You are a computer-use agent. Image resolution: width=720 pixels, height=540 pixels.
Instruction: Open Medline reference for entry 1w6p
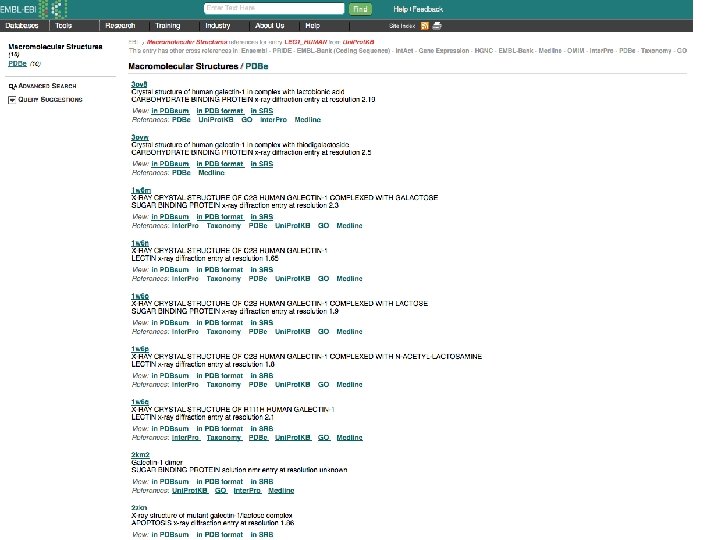pyautogui.click(x=349, y=384)
